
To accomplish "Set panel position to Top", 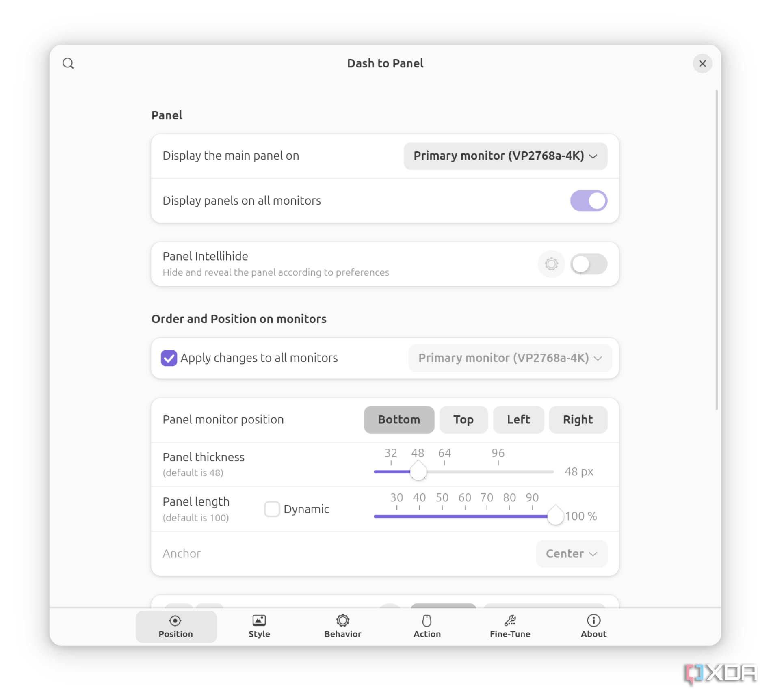I will 463,419.
